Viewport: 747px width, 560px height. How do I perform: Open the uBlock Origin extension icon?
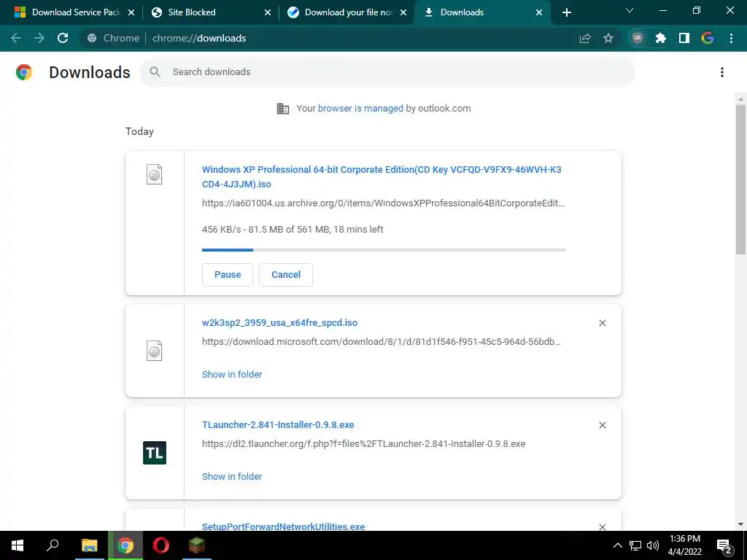(x=638, y=38)
